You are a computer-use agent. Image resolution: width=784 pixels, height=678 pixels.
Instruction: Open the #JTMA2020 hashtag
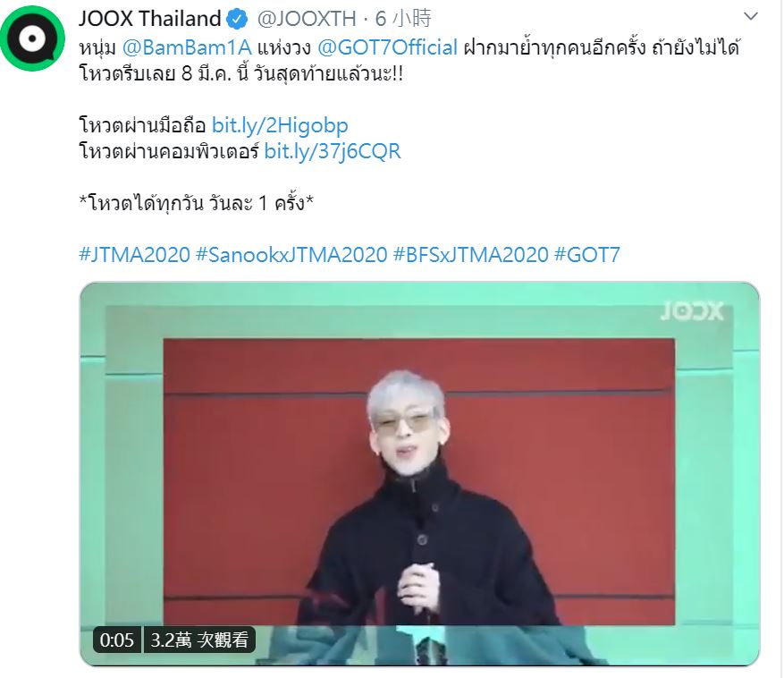134,255
